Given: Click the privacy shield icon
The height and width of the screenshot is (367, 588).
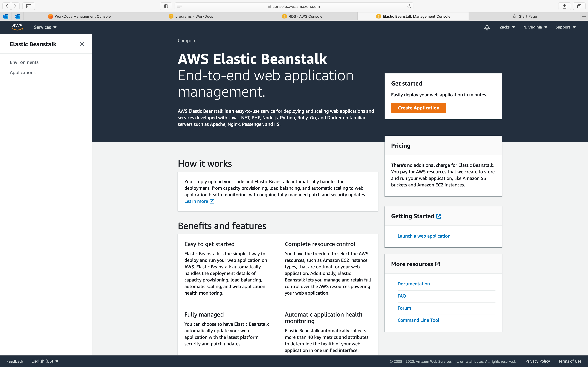Looking at the screenshot, I should [166, 6].
